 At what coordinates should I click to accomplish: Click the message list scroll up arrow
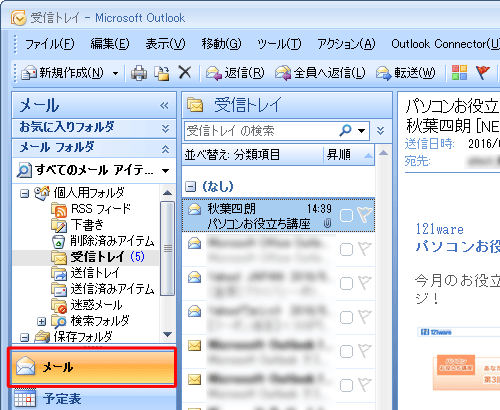(x=384, y=153)
